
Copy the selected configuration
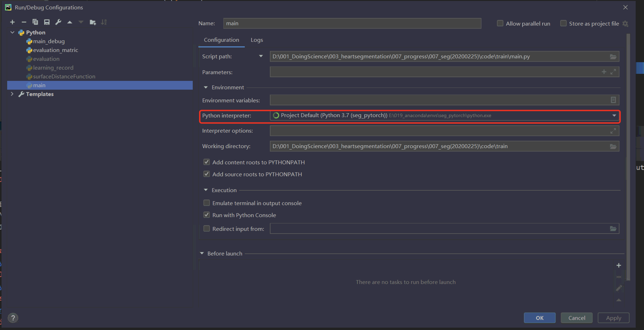(35, 22)
